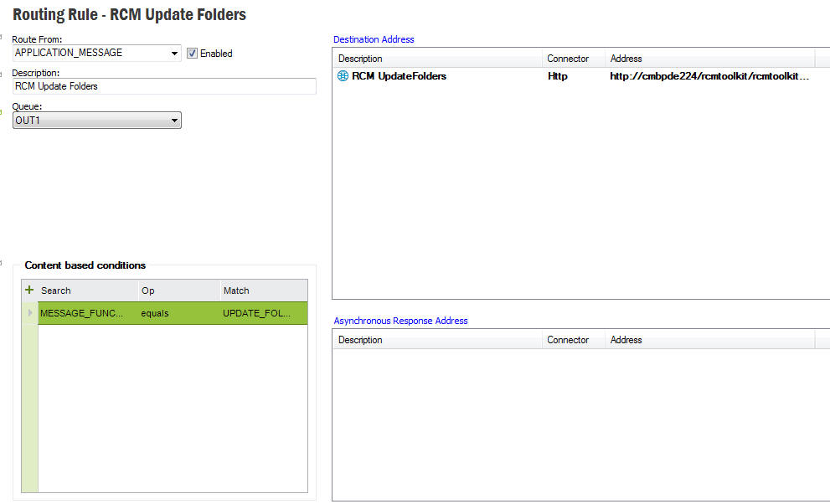Click Address header in Asynchronous Response table

(626, 340)
